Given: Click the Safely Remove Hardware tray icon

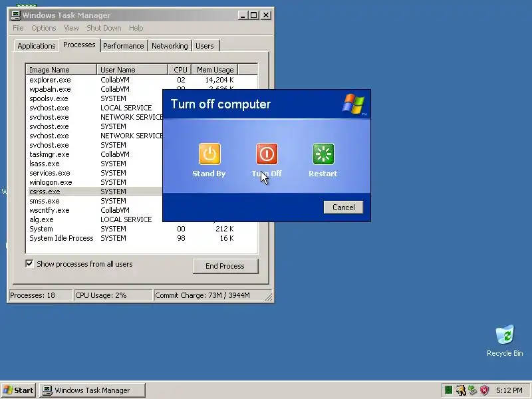Looking at the screenshot, I should coord(472,390).
